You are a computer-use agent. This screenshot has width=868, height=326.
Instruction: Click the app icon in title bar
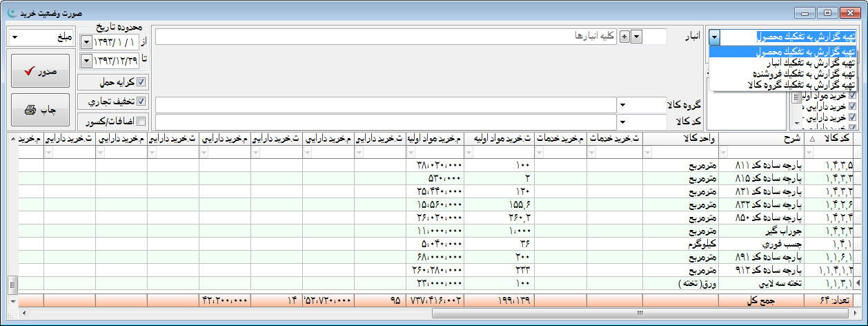pos(9,12)
